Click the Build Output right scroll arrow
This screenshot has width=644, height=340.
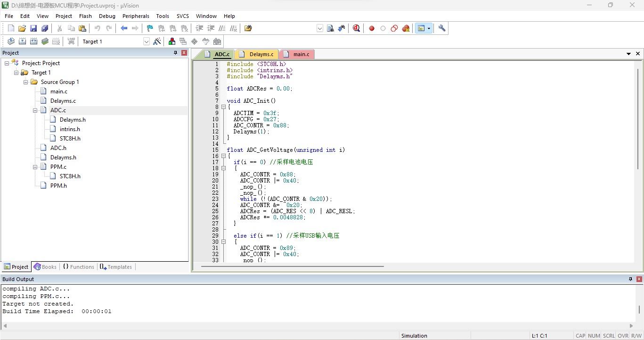[x=632, y=326]
